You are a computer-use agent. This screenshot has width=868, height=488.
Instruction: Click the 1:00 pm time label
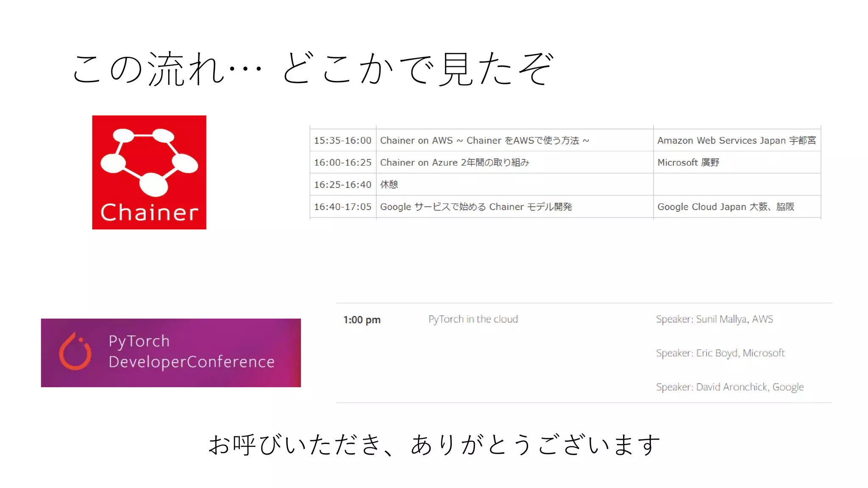(x=362, y=320)
